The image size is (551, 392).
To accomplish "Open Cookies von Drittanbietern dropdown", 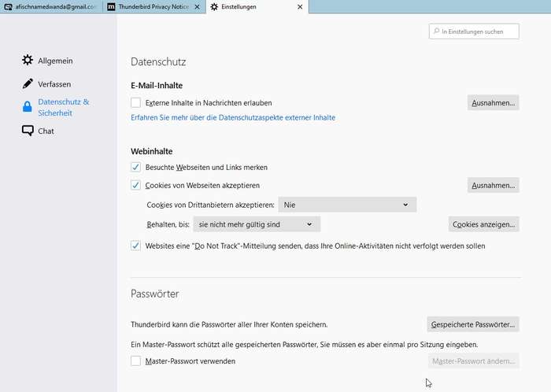I will (346, 205).
